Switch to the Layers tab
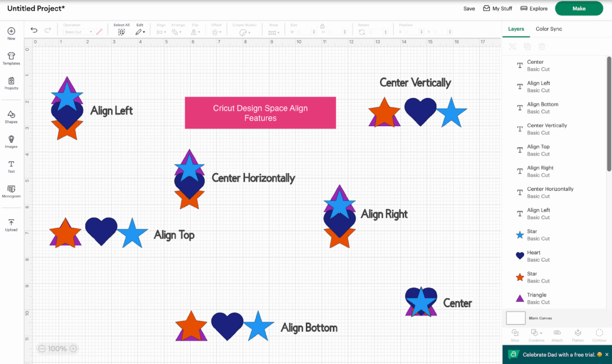612x364 pixels. pos(516,29)
